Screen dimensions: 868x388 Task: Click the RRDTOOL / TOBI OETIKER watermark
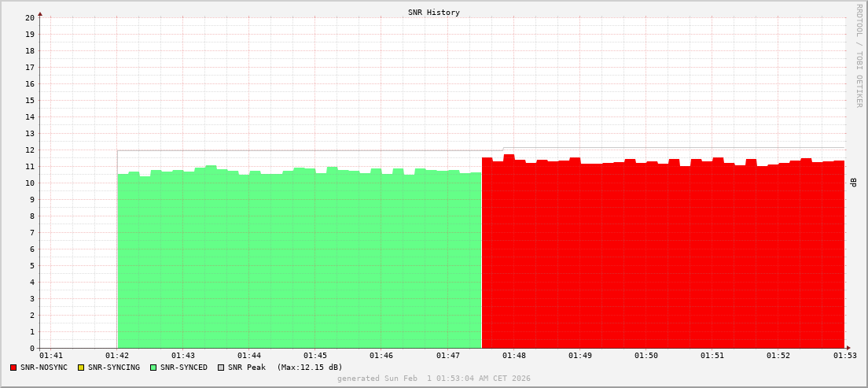pyautogui.click(x=859, y=55)
